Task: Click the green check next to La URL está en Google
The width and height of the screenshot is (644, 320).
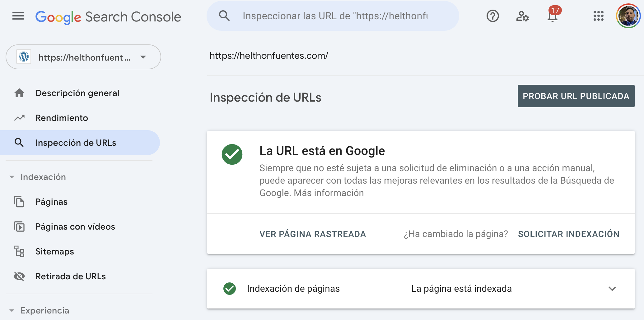Action: pos(232,154)
